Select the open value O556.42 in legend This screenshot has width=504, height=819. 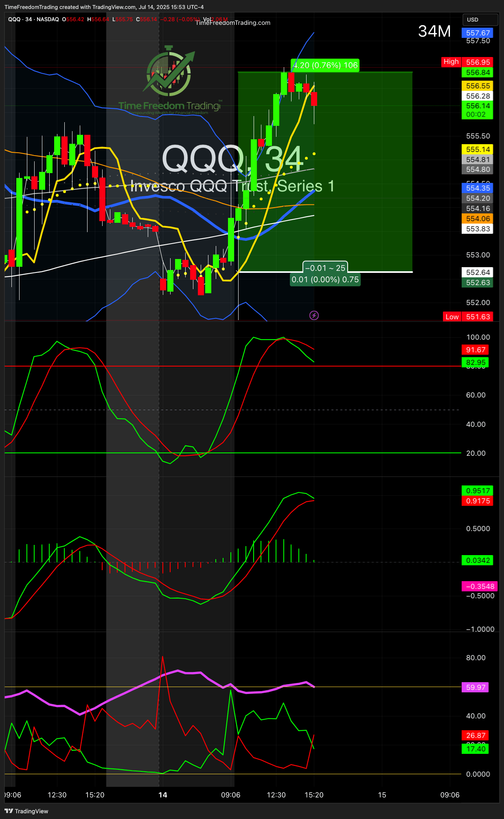coord(73,19)
